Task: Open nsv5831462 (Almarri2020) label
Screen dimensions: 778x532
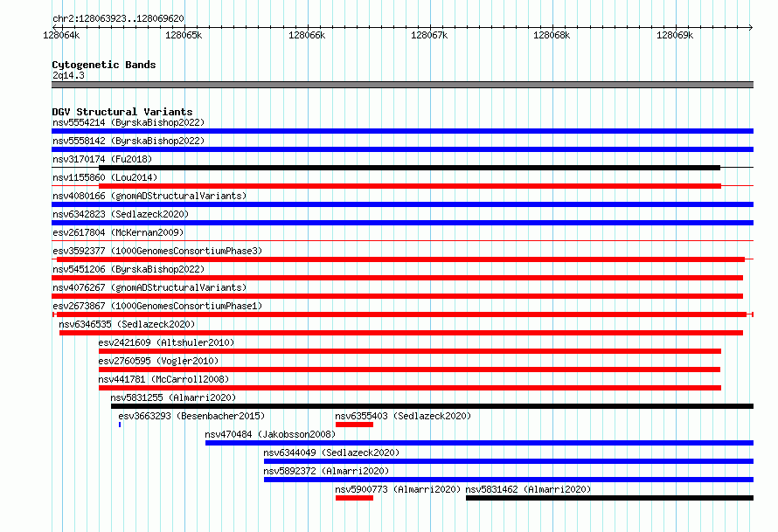Action: pos(528,489)
